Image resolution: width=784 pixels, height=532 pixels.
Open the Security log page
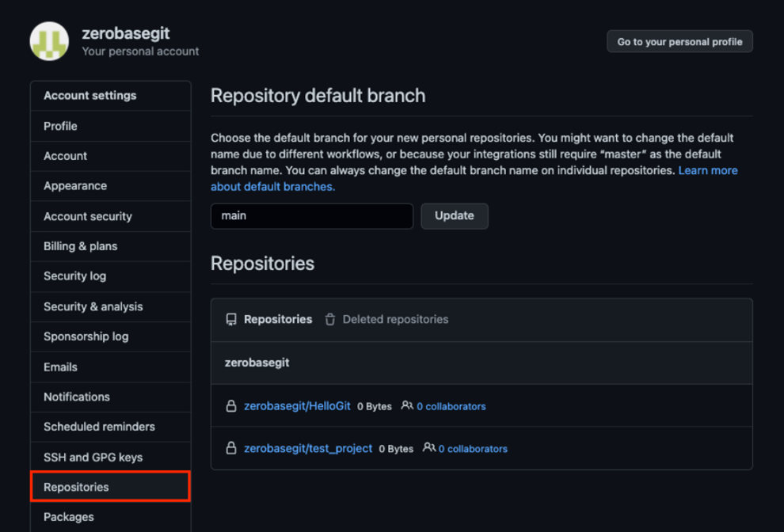point(111,276)
